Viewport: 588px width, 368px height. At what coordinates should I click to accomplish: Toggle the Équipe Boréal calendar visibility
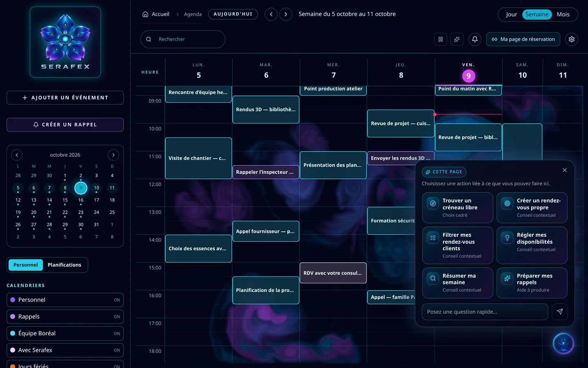[65, 334]
